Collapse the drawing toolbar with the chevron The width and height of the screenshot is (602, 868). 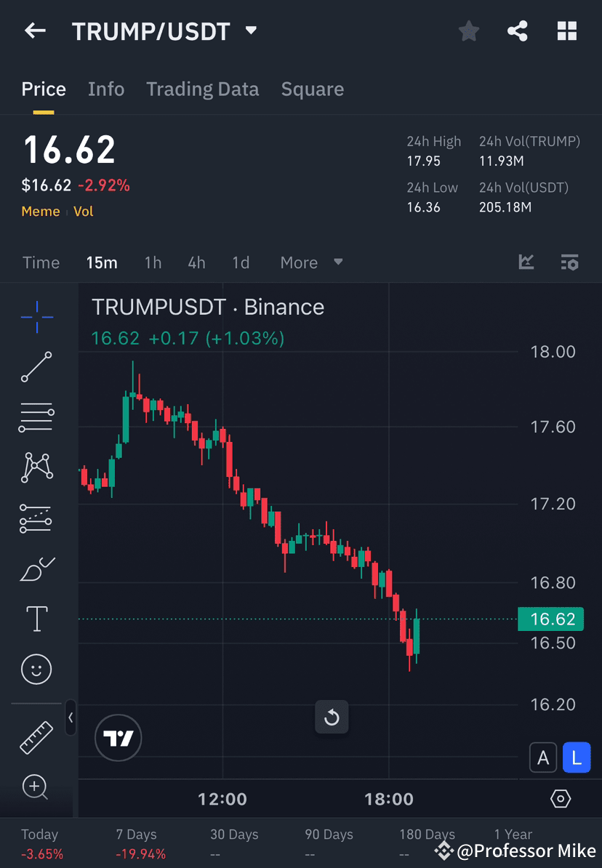[x=71, y=718]
